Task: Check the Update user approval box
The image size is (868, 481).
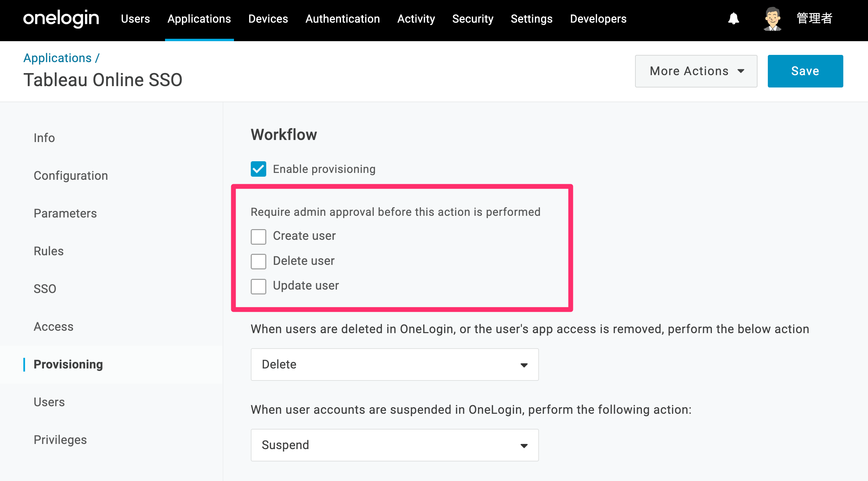Action: tap(258, 286)
